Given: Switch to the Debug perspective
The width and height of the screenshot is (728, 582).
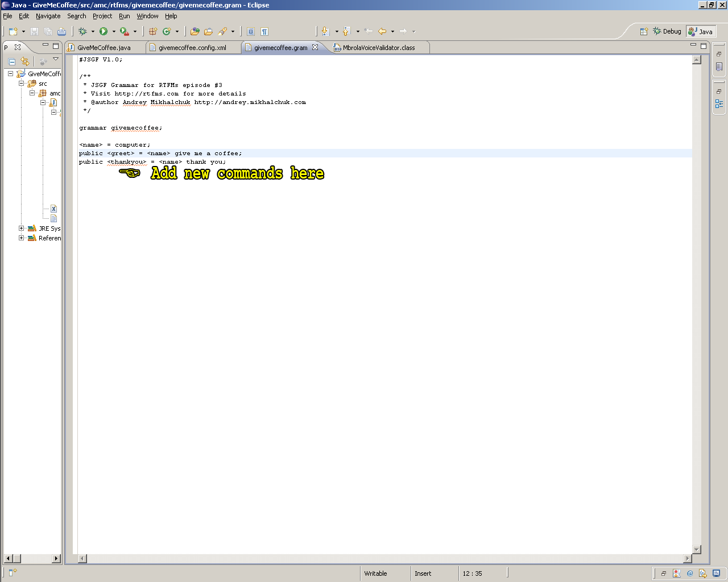Looking at the screenshot, I should pyautogui.click(x=667, y=32).
